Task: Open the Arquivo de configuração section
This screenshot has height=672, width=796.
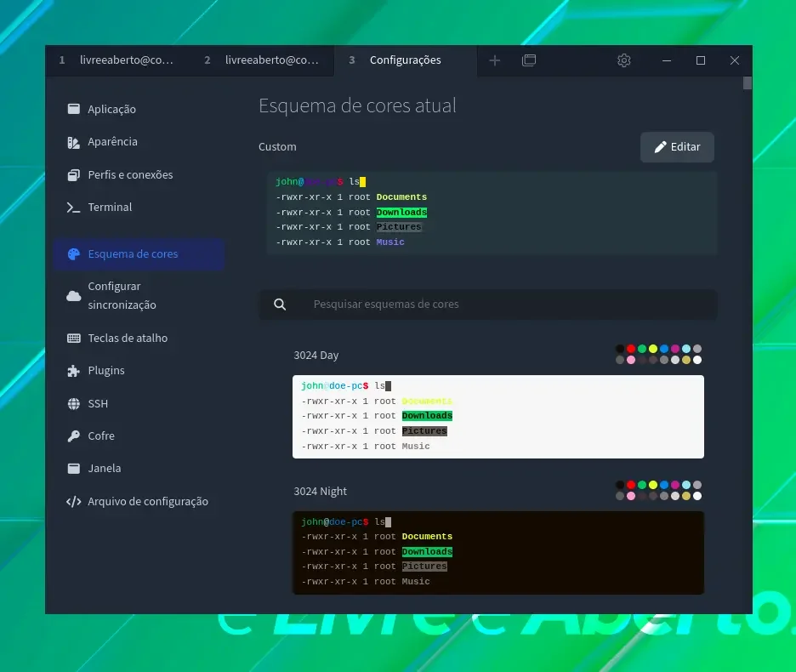Action: point(139,501)
